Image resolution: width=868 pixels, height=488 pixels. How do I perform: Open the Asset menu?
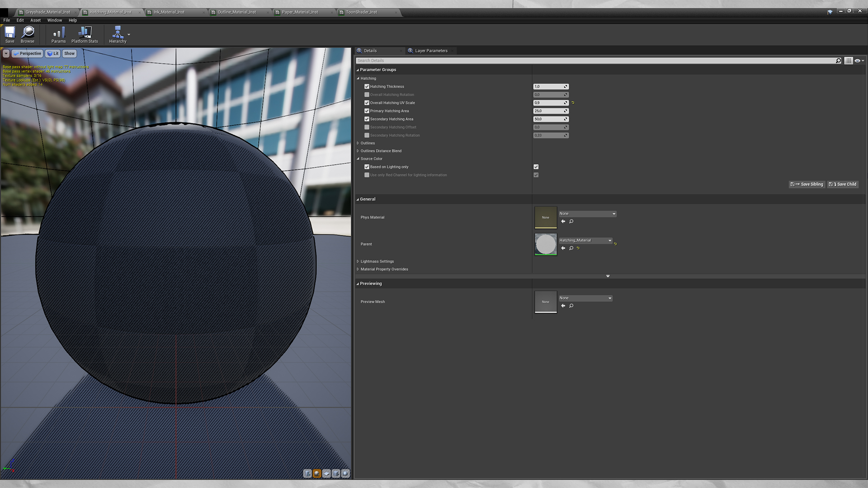point(35,20)
